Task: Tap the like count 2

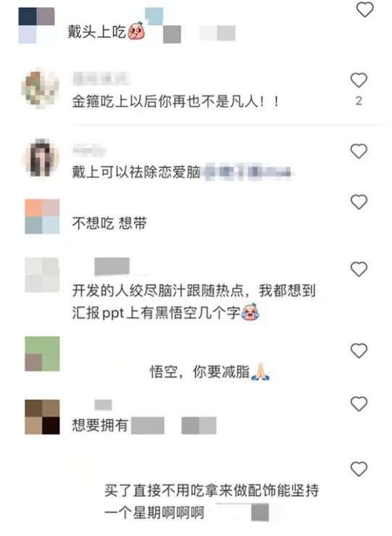Action: 359,101
